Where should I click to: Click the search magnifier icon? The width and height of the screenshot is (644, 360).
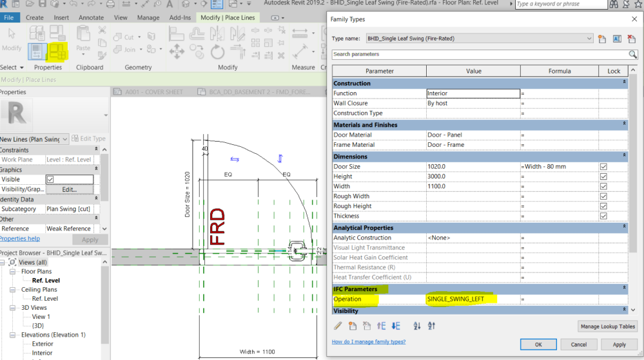pos(632,55)
